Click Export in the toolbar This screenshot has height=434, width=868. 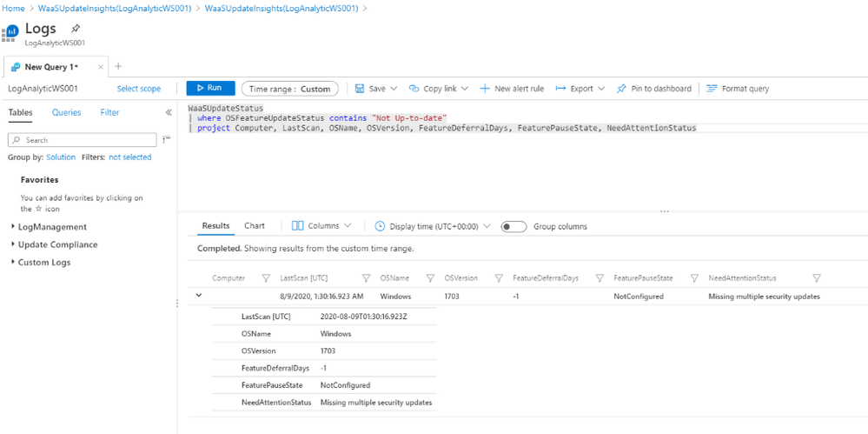tap(574, 89)
